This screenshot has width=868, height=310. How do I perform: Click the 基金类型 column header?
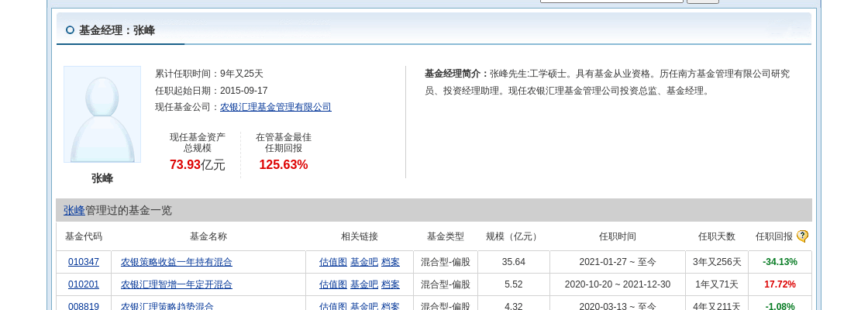click(446, 236)
